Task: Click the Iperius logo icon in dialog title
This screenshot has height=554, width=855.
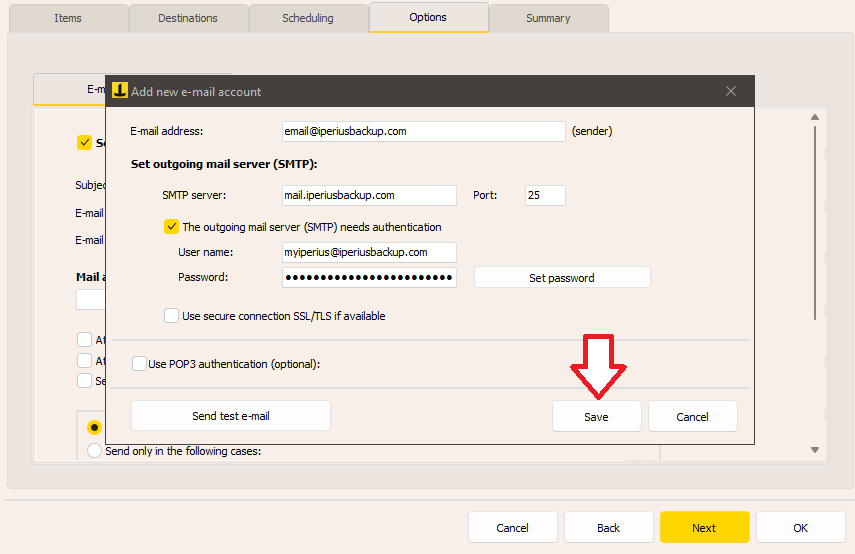Action: click(x=119, y=91)
